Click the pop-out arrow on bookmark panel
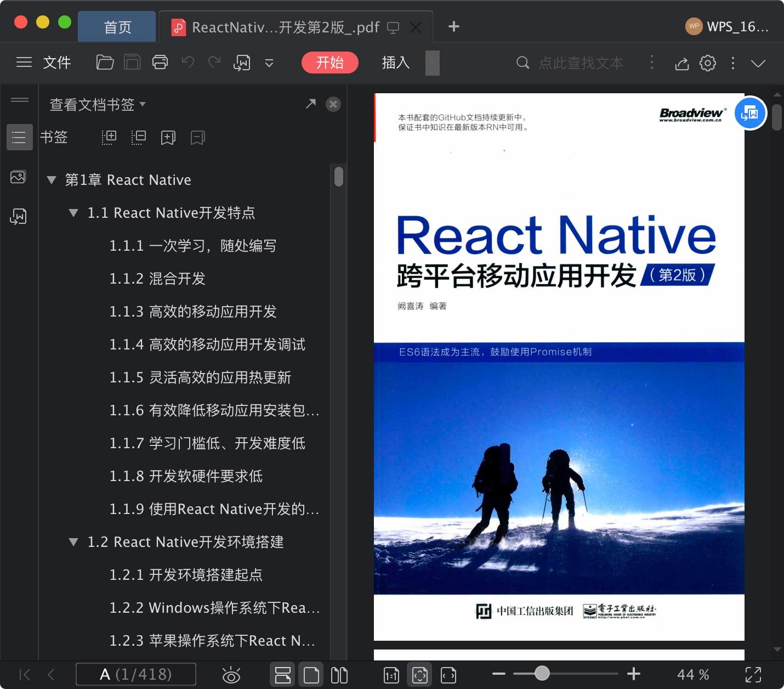The image size is (784, 689). tap(311, 104)
